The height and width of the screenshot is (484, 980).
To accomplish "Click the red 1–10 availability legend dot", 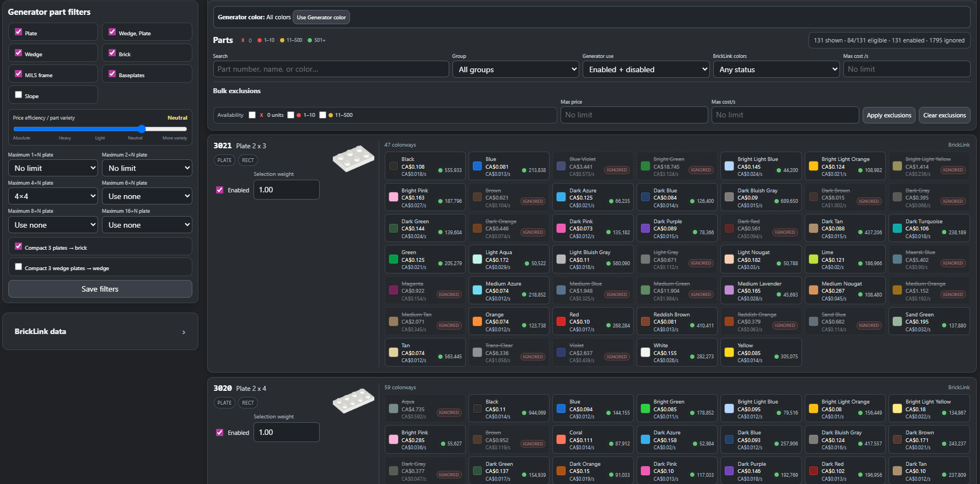I will tap(260, 40).
